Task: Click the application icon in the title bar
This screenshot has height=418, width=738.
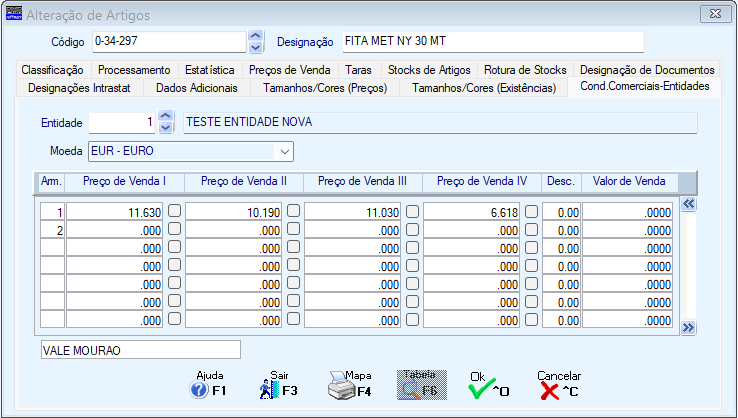Action: (x=14, y=13)
